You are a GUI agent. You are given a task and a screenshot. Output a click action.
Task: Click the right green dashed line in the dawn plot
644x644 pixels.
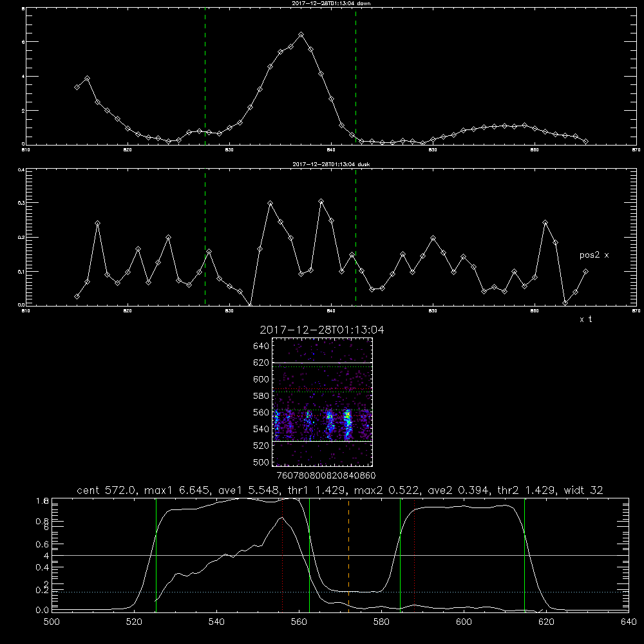(355, 78)
